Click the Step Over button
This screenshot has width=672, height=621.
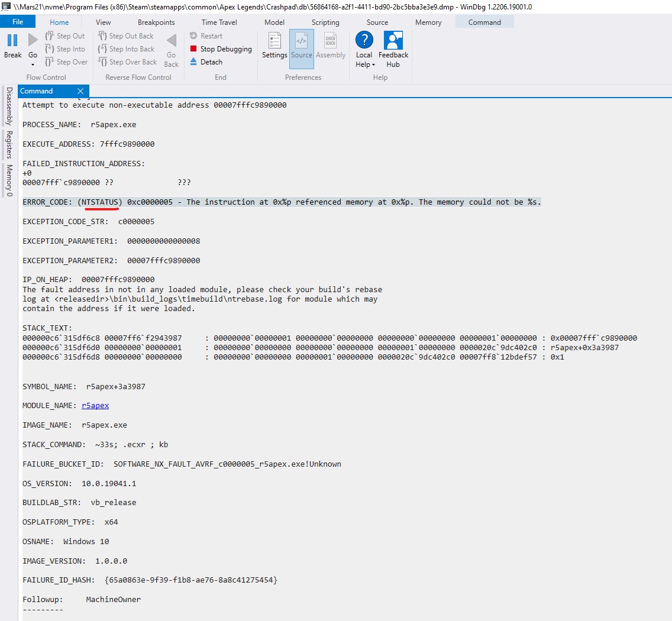click(x=66, y=62)
